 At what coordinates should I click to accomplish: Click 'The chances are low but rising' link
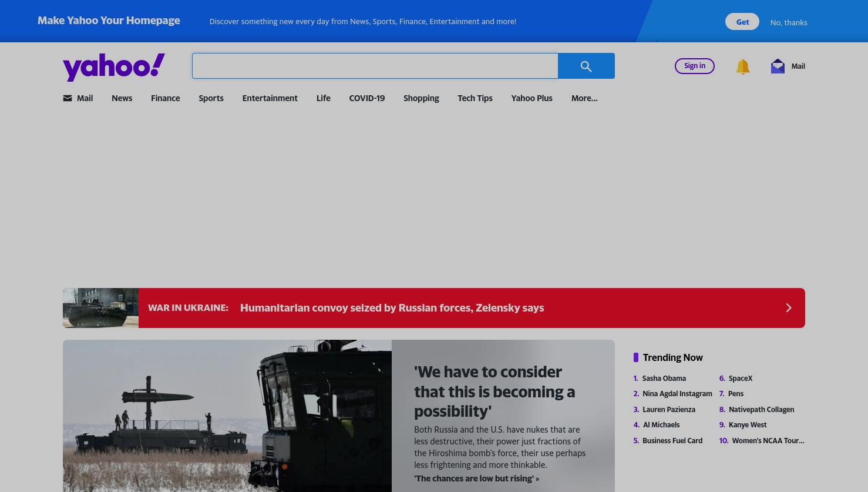pyautogui.click(x=476, y=478)
